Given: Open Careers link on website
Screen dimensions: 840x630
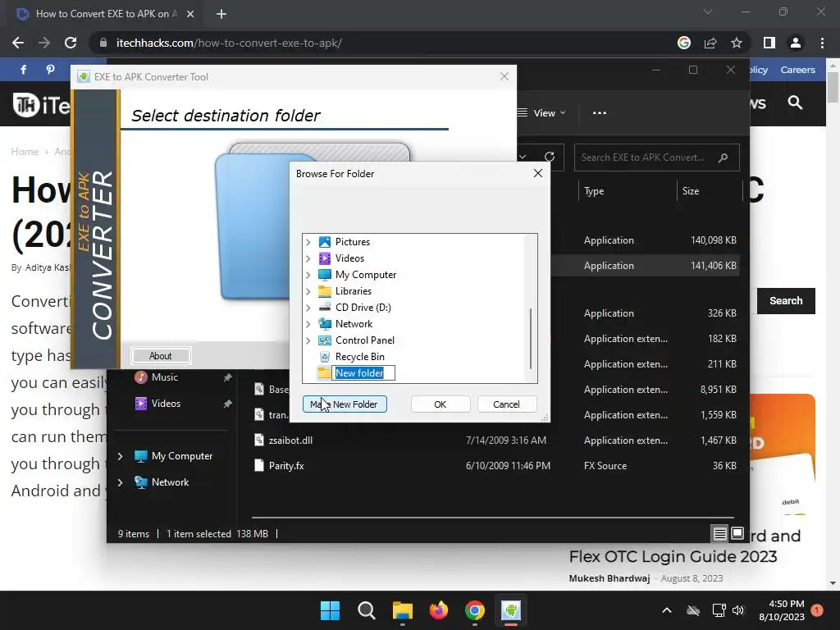Looking at the screenshot, I should pos(797,70).
